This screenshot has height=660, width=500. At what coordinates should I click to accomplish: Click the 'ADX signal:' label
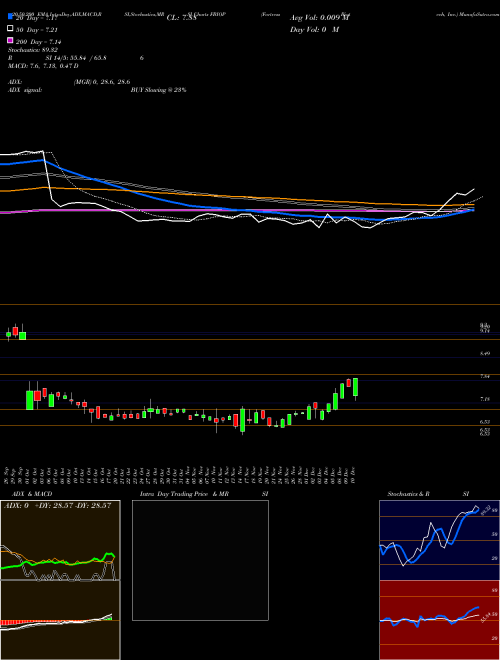[25, 90]
